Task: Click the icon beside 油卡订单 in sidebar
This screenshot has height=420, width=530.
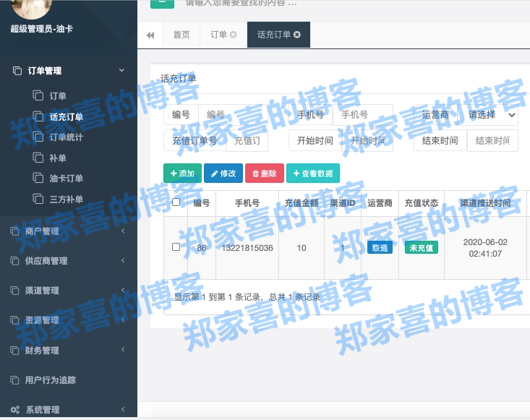Action: coord(38,178)
